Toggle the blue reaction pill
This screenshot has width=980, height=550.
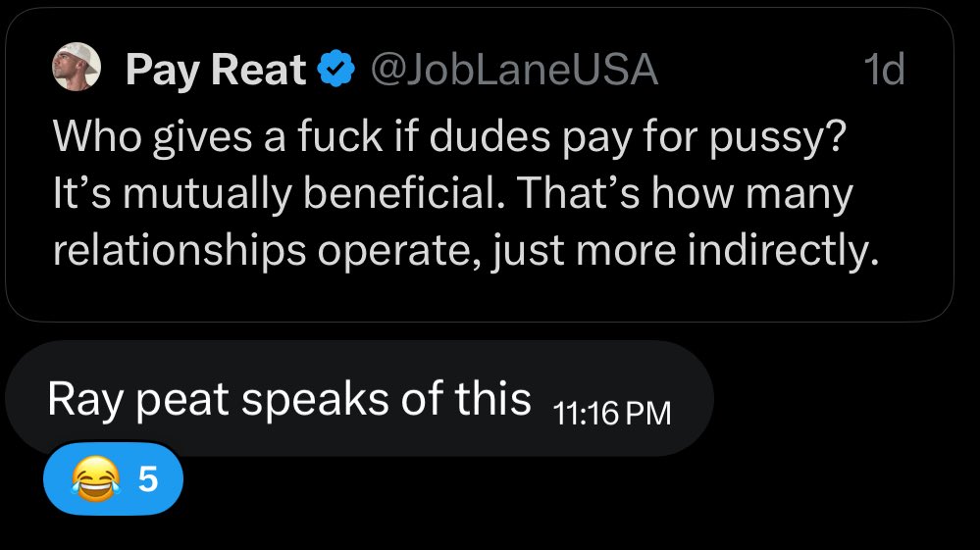113,478
